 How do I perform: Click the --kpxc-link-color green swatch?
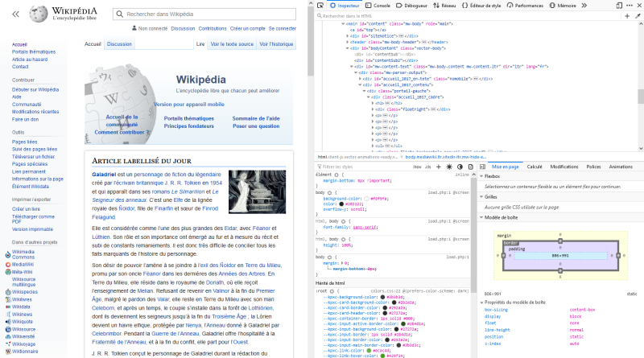click(369, 351)
